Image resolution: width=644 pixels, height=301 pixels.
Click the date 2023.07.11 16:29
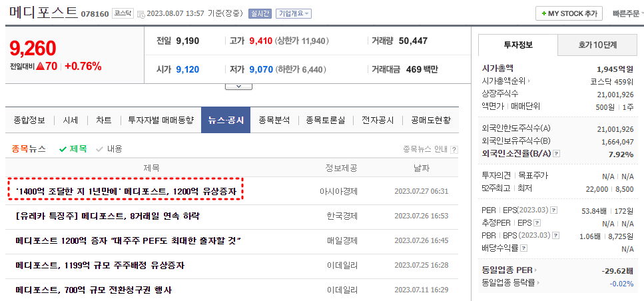[x=421, y=290]
